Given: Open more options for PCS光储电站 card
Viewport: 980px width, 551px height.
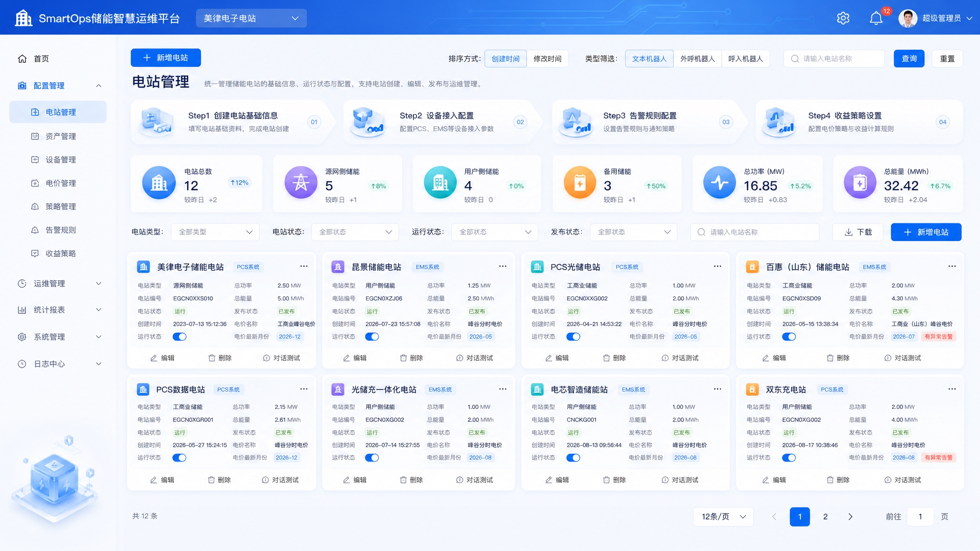Looking at the screenshot, I should click(x=717, y=266).
